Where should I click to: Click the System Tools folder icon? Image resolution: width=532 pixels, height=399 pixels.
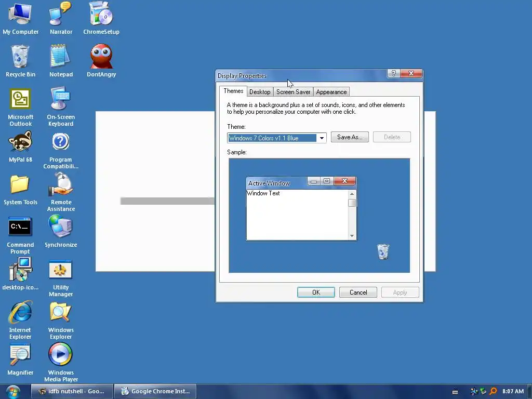tap(20, 190)
